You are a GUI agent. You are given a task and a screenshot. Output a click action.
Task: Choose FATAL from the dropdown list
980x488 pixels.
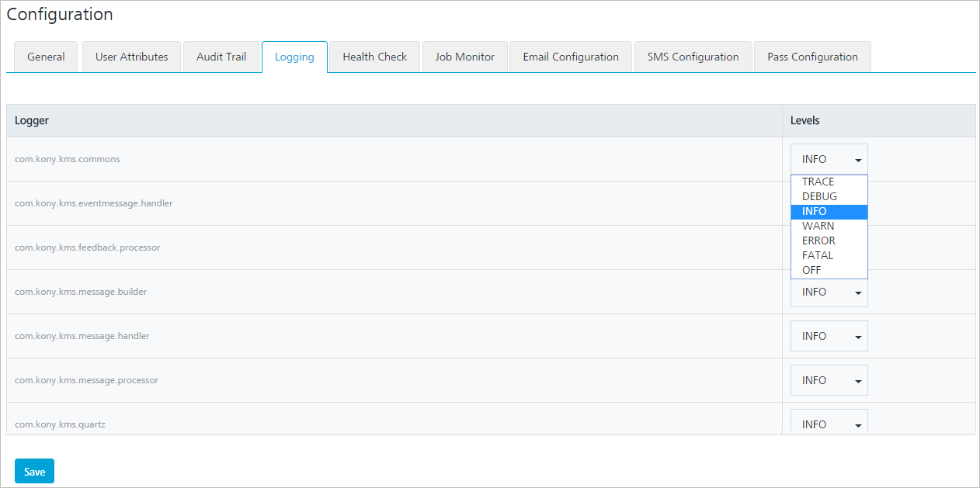click(x=818, y=255)
